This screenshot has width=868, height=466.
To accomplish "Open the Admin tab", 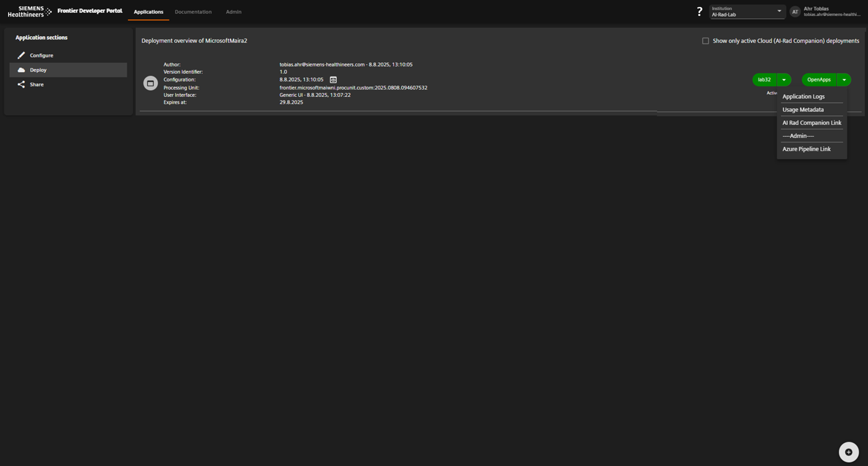I will pos(233,12).
